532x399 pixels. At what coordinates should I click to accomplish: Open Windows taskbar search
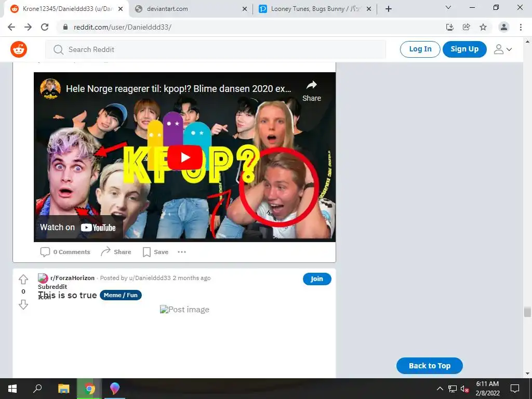(37, 389)
